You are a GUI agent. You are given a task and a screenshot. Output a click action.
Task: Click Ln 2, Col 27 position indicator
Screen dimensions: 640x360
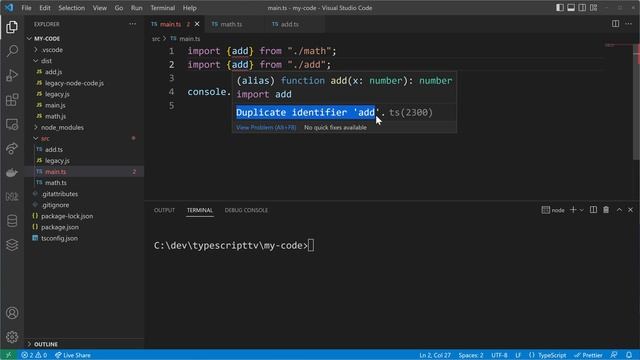(435, 355)
